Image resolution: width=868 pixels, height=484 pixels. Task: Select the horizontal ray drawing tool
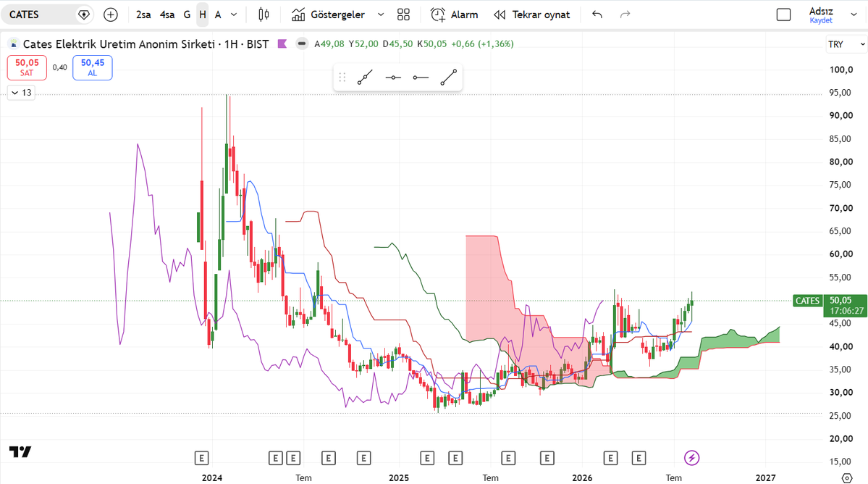(421, 78)
